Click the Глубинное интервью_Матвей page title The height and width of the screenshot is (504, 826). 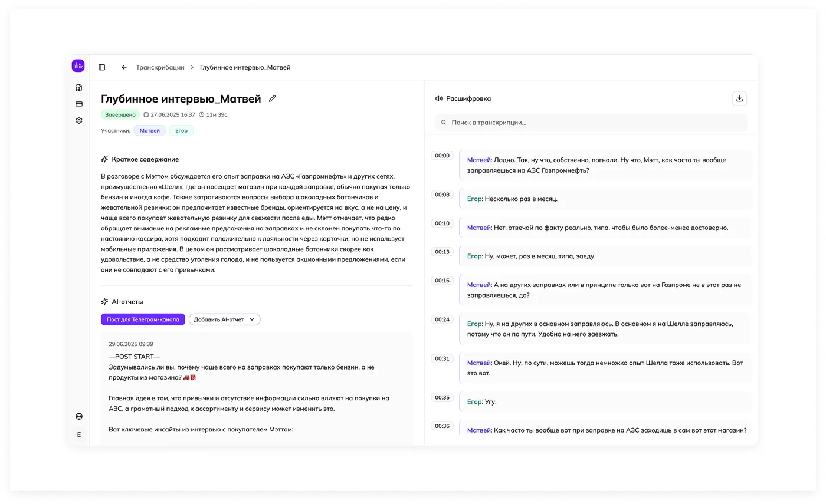(181, 99)
